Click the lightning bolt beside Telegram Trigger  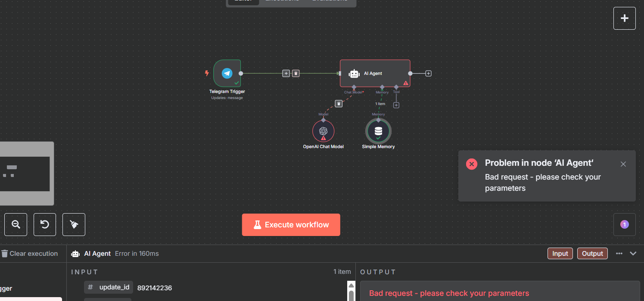[x=207, y=73]
